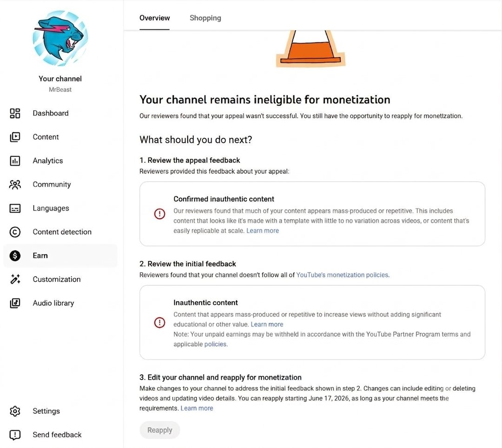Click Learn more in Confirmed inauthentic content
The height and width of the screenshot is (448, 502).
263,231
